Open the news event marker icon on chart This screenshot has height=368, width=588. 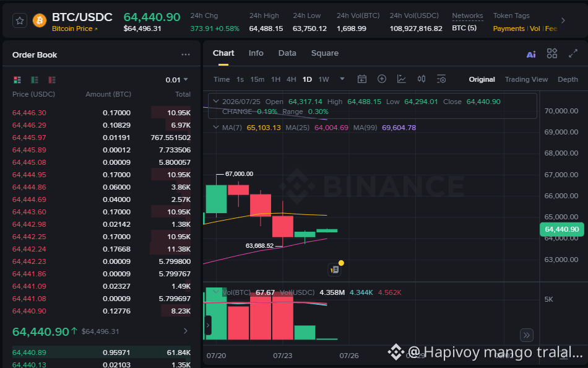coord(334,269)
